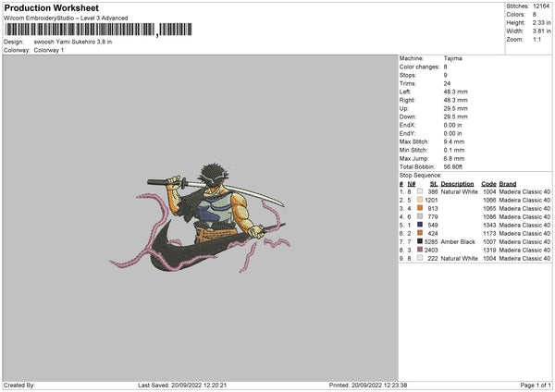This screenshot has height=392, width=555.
Task: Click the Stop Sequence heading
Action: 420,175
